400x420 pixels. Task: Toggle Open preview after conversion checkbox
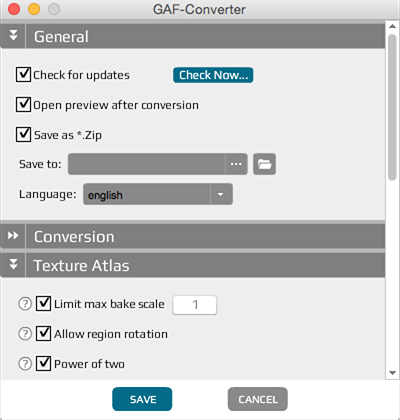pyautogui.click(x=23, y=104)
